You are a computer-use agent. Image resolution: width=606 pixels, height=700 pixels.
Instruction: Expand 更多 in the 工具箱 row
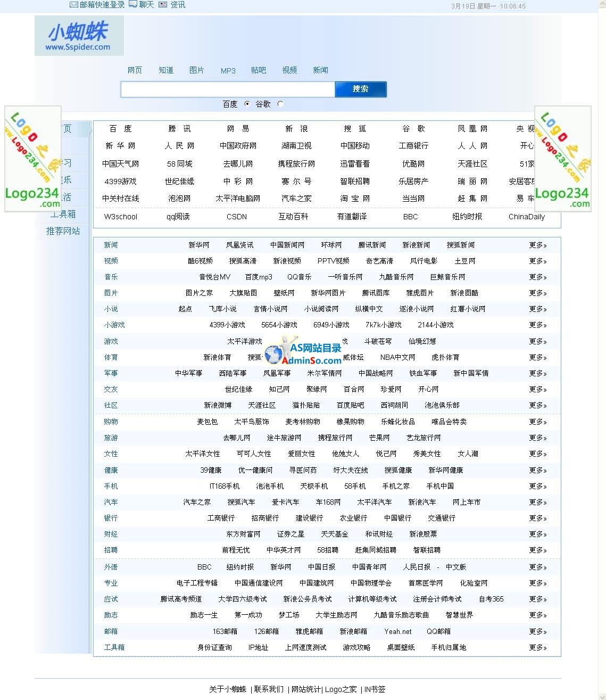[x=538, y=648]
